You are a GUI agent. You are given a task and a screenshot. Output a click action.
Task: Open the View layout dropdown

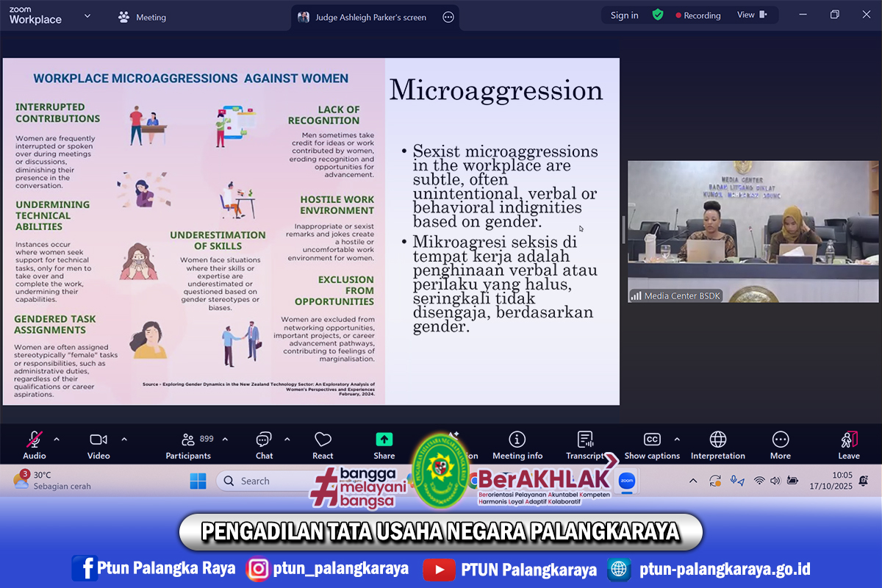752,15
